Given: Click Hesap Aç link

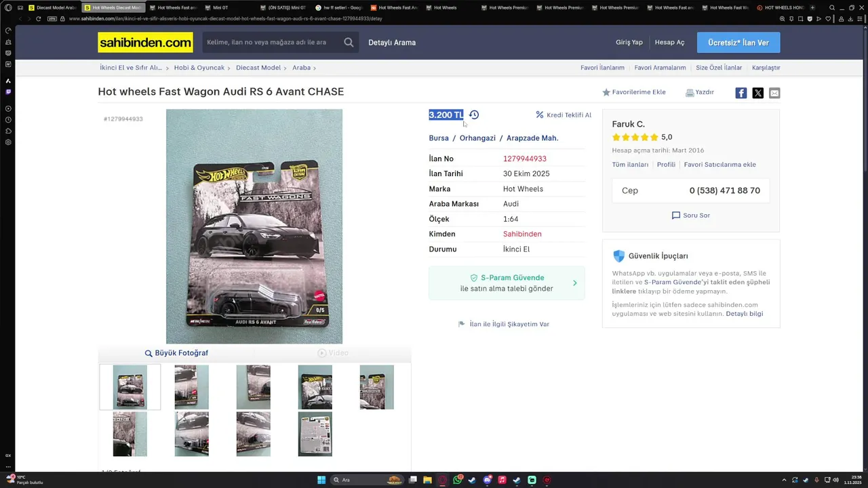Looking at the screenshot, I should [669, 42].
